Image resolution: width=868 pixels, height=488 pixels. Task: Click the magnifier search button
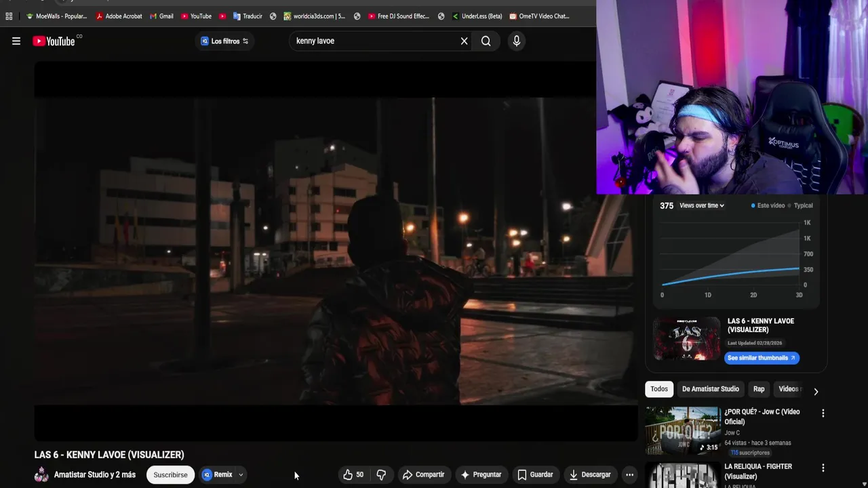click(x=486, y=41)
